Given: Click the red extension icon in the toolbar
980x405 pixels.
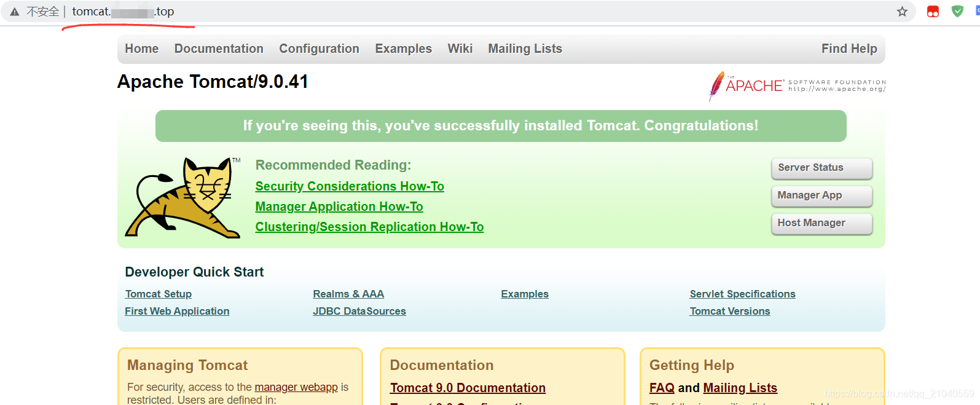Looking at the screenshot, I should tap(933, 11).
